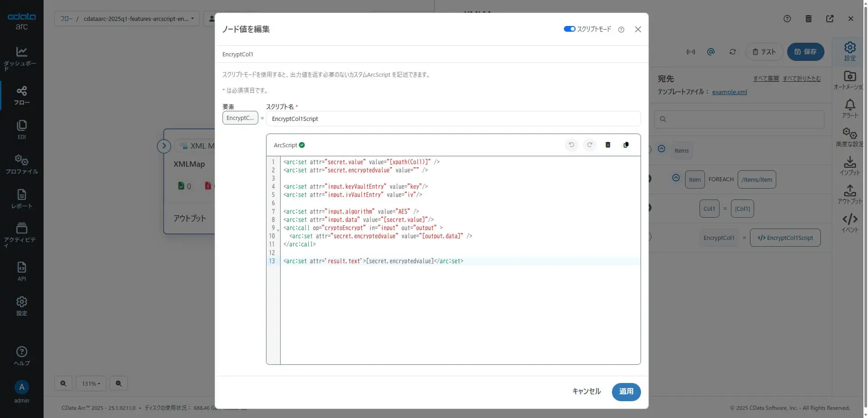Open 設定 in the left sidebar

tap(21, 306)
